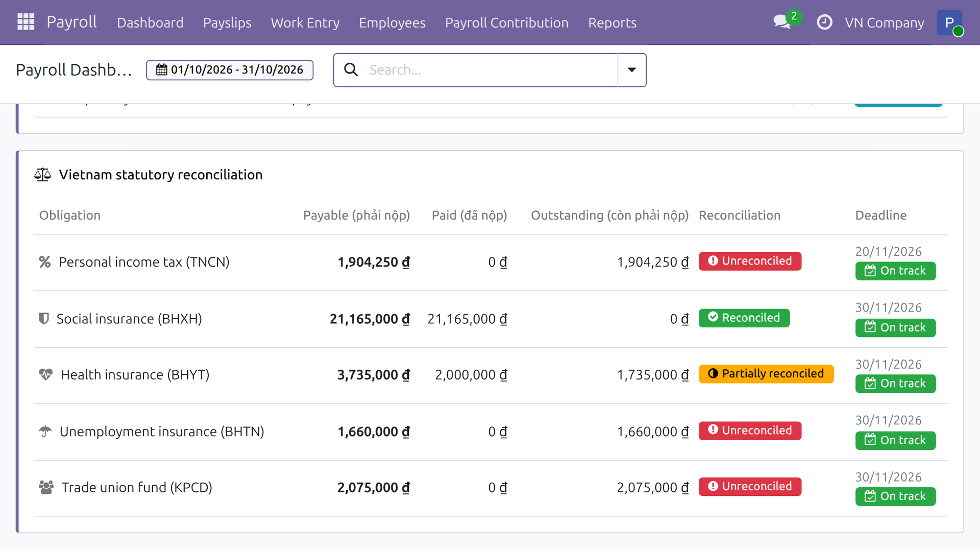Viewport: 980px width, 549px height.
Task: Click the shield icon for Social insurance
Action: point(44,319)
